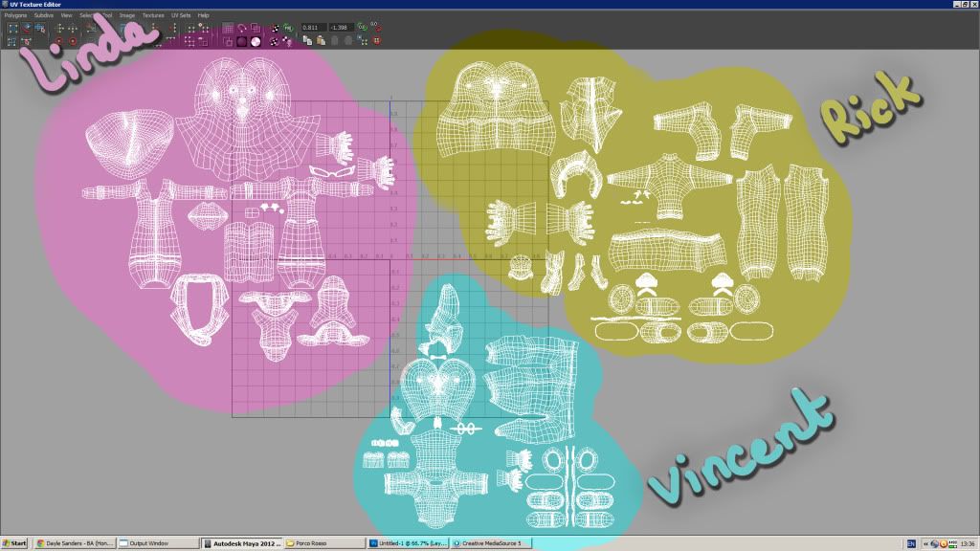The image size is (980, 551).
Task: Open the Subdivs menu
Action: click(x=44, y=15)
